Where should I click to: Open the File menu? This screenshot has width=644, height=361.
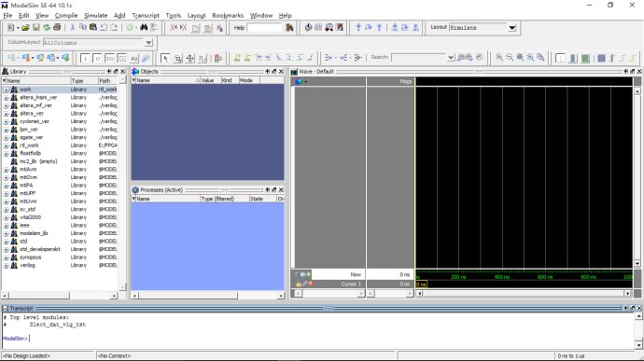7,15
